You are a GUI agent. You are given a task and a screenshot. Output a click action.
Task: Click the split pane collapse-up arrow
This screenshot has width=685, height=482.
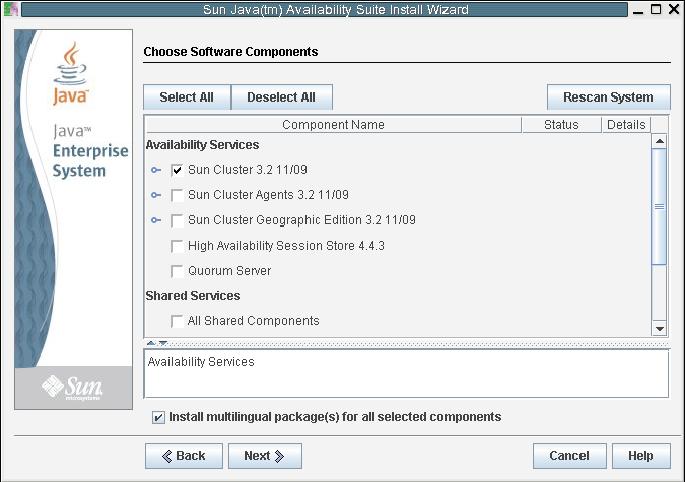pyautogui.click(x=151, y=343)
